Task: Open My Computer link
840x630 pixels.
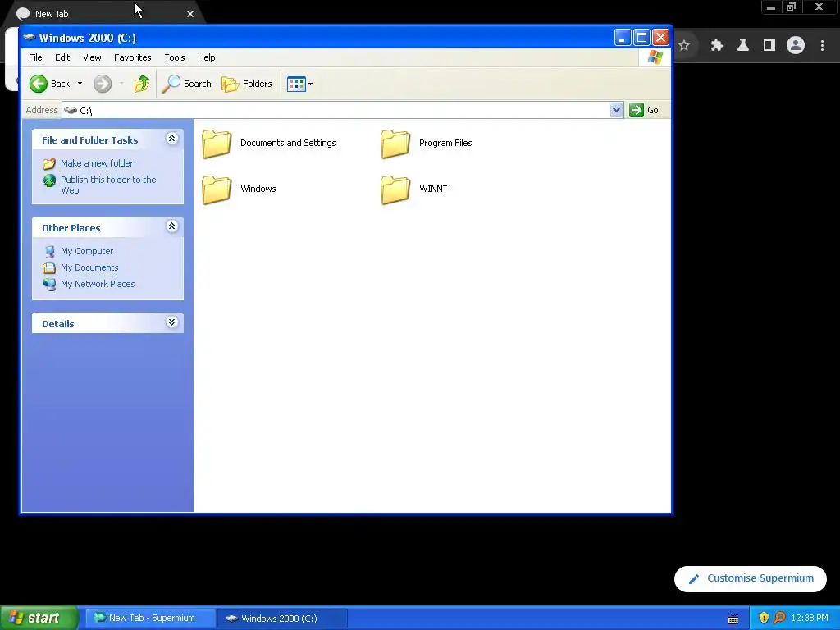Action: (x=87, y=251)
